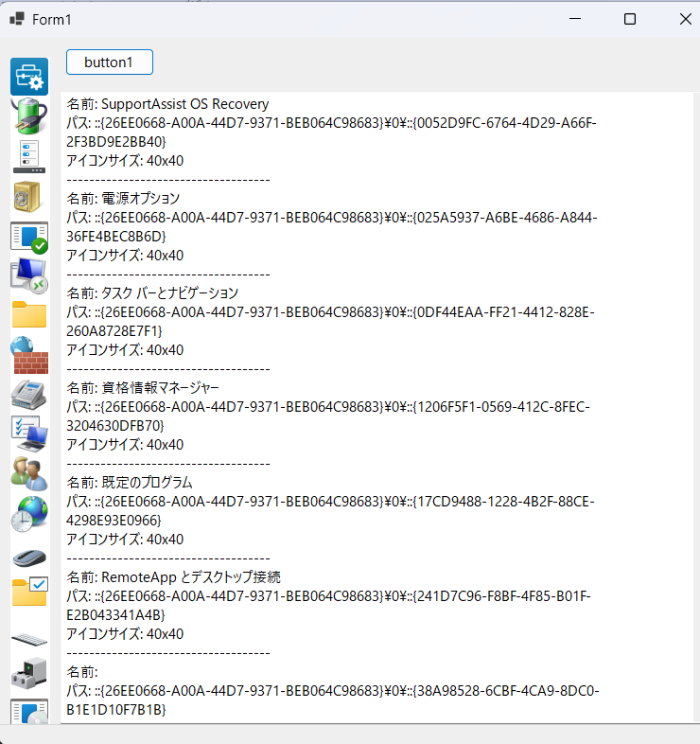
Task: Select the checklist with laptop icon
Action: (29, 433)
